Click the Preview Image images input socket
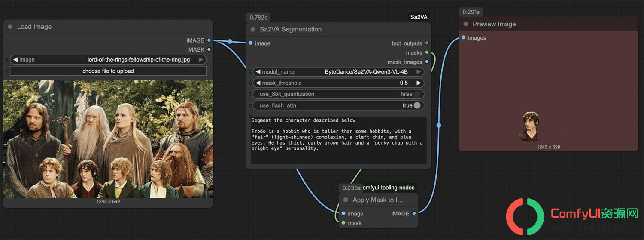The image size is (644, 240). point(464,38)
